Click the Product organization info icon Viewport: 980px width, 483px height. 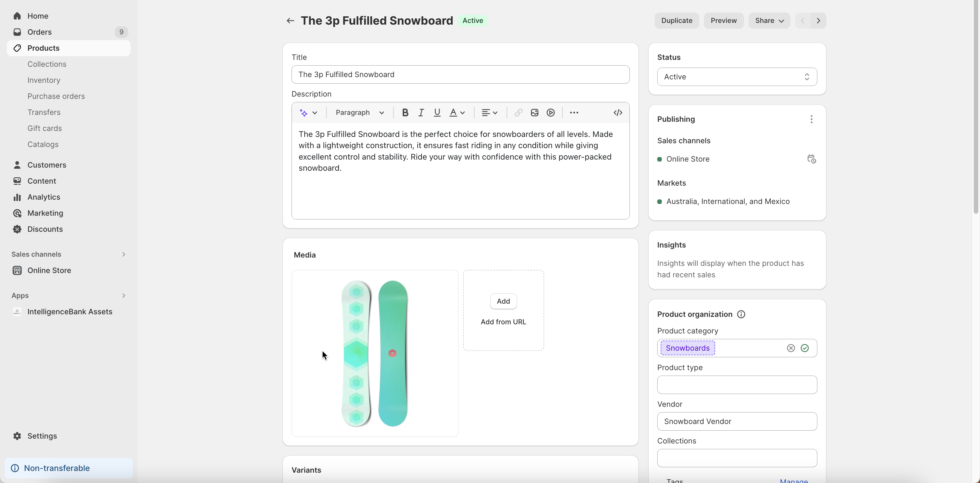tap(741, 314)
